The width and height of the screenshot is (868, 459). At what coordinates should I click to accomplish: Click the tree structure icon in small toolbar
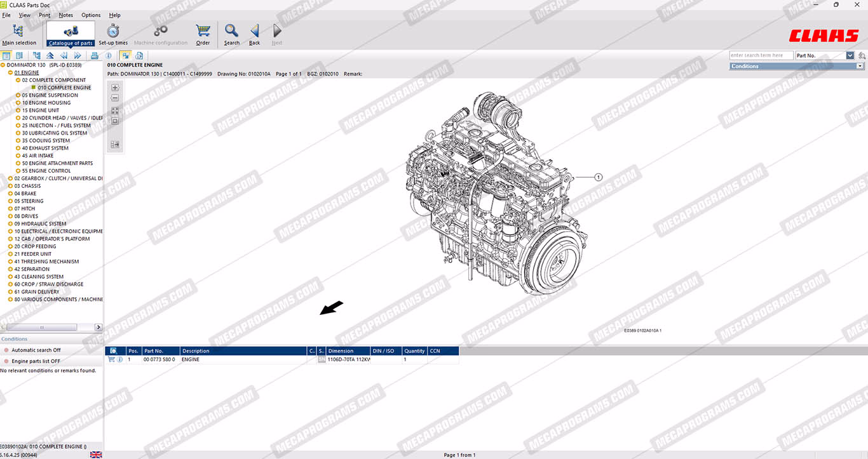pyautogui.click(x=37, y=56)
